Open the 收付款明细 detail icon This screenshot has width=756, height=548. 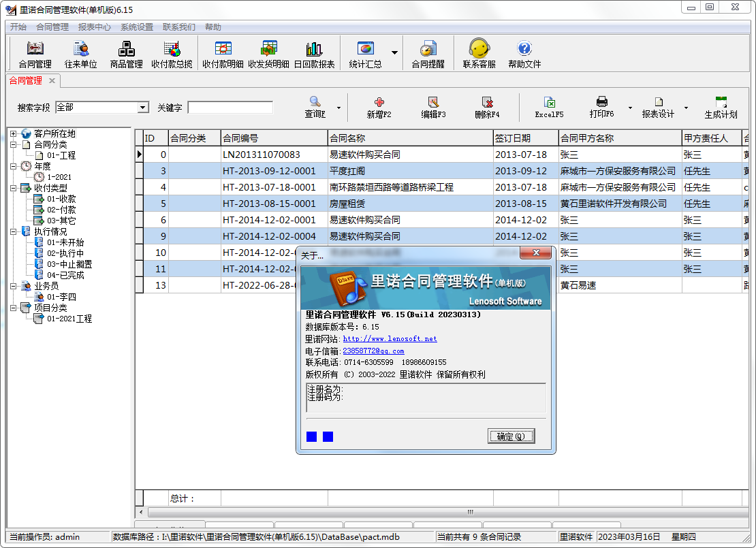click(x=223, y=54)
